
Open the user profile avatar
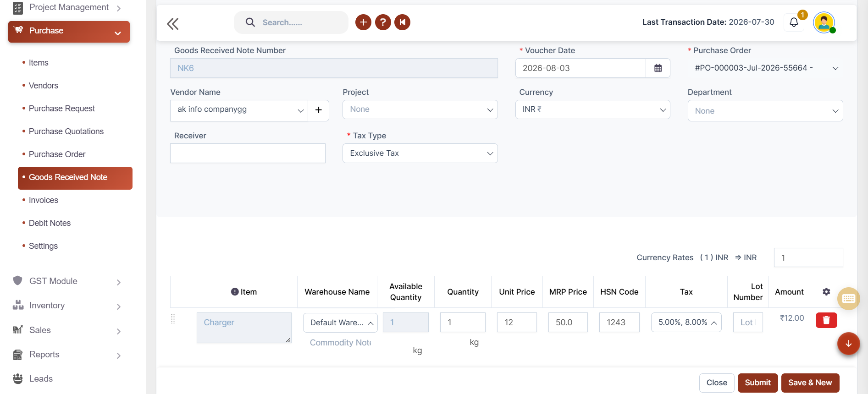coord(824,22)
